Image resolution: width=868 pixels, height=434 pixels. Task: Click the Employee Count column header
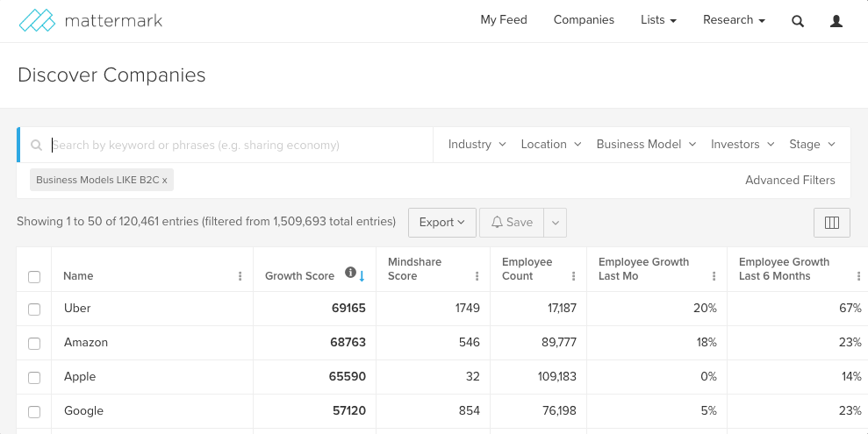pyautogui.click(x=527, y=268)
